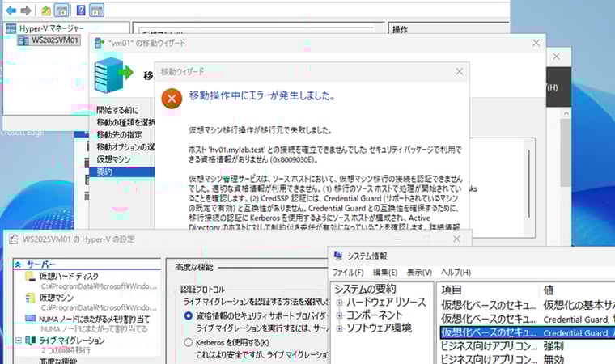615x364 pixels.
Task: Select the highlighted 仮想化ベースのセキュ... row
Action: coord(527,332)
